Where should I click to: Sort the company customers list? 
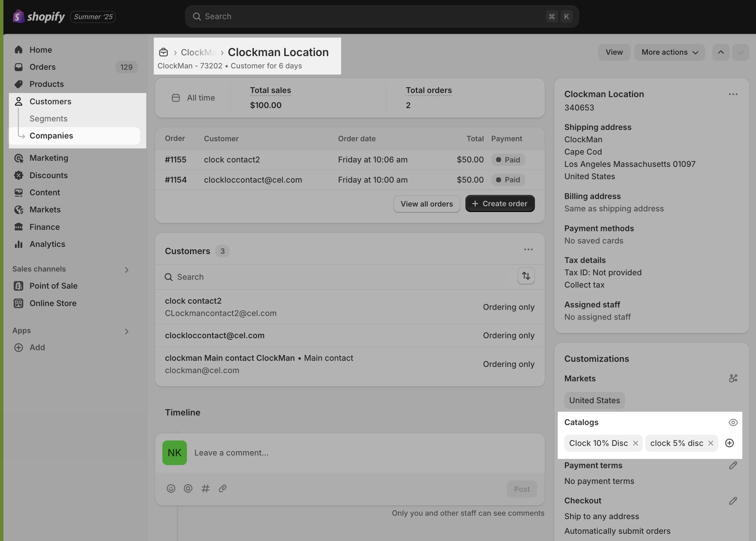point(526,276)
